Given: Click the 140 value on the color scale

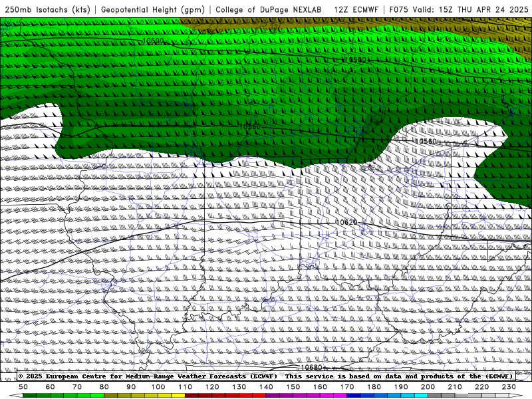Looking at the screenshot, I should pos(266,387).
